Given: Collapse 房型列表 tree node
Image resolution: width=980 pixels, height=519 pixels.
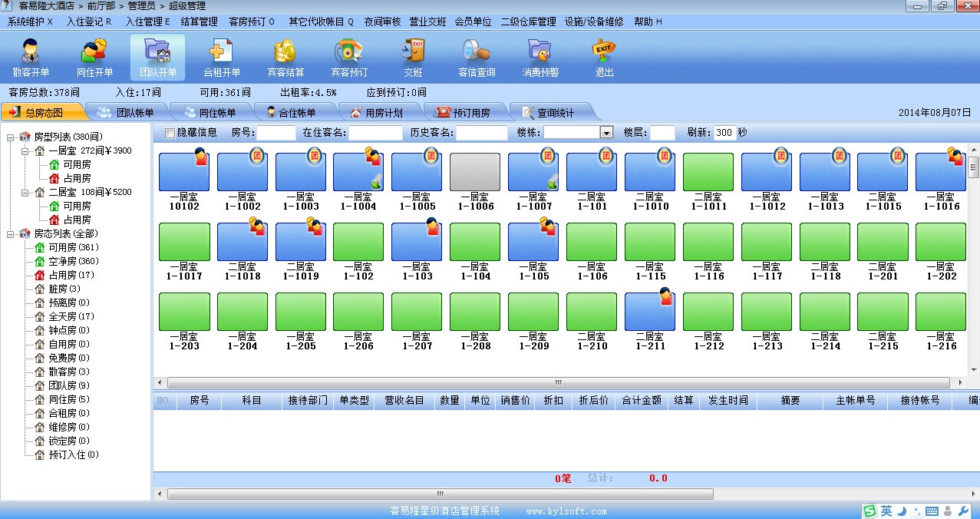Looking at the screenshot, I should (11, 137).
